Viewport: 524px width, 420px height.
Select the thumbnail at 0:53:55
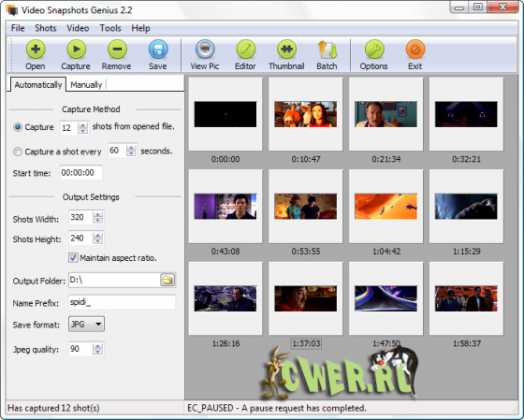[306, 207]
